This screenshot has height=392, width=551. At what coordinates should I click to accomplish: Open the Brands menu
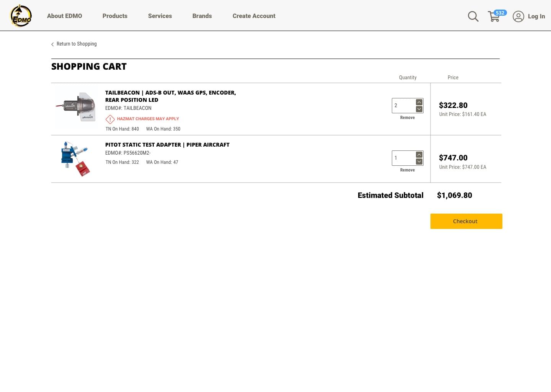coord(202,16)
